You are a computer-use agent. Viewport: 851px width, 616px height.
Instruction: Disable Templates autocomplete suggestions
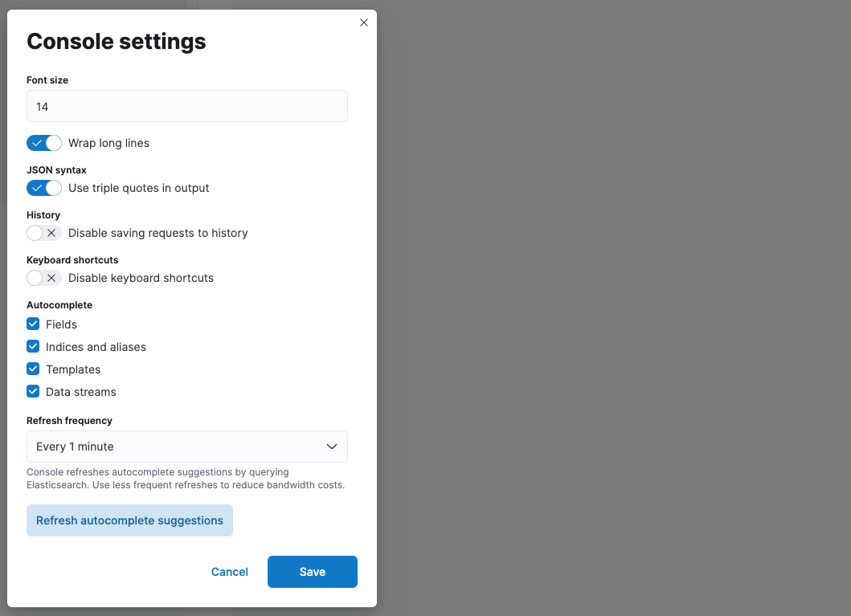point(33,369)
